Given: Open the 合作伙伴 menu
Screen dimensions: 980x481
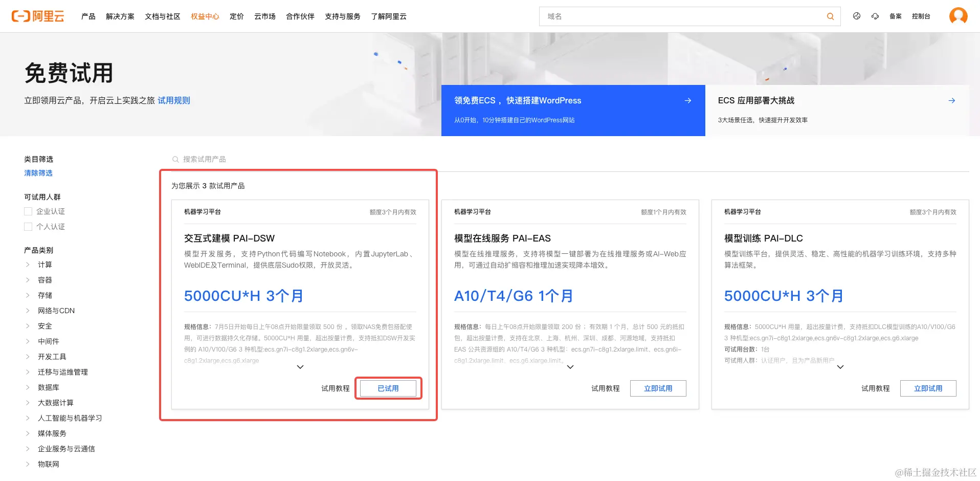Looking at the screenshot, I should [x=300, y=16].
